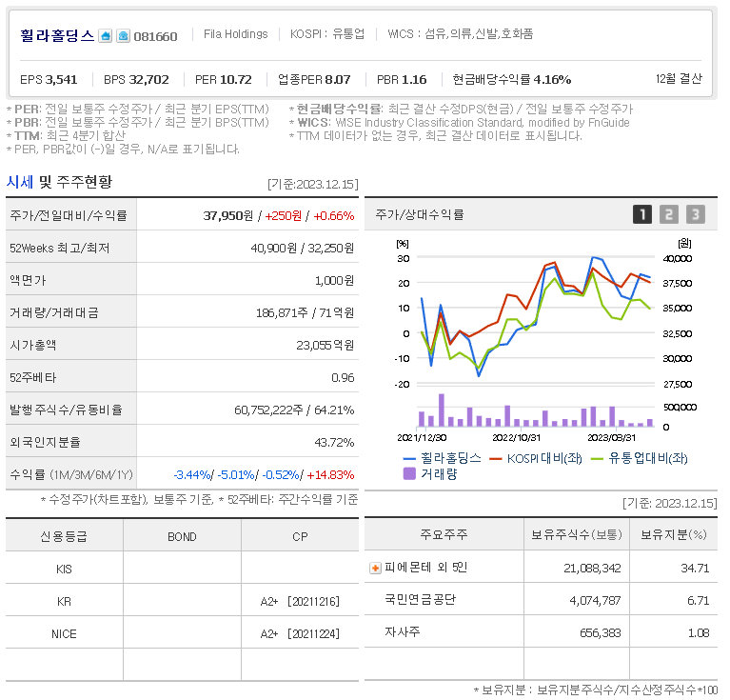This screenshot has height=700, width=730.
Task: Click the EPS 3,541 value
Action: pyautogui.click(x=49, y=80)
